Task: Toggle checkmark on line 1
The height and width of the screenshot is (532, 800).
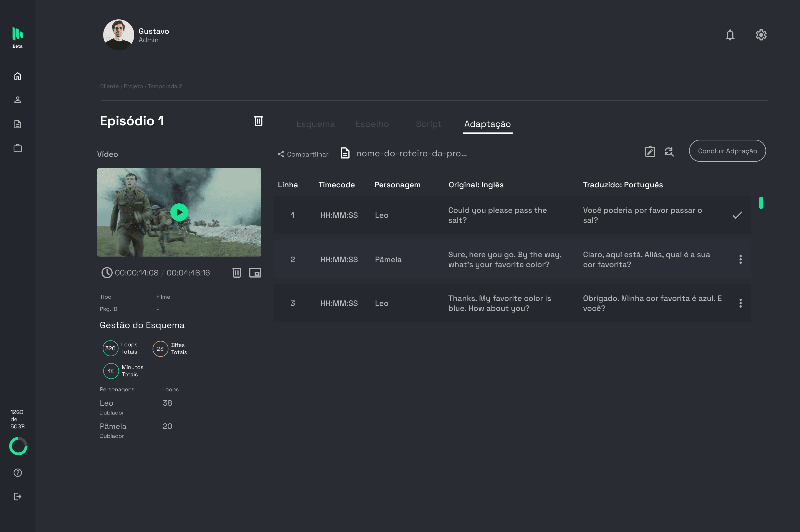Action: 737,215
